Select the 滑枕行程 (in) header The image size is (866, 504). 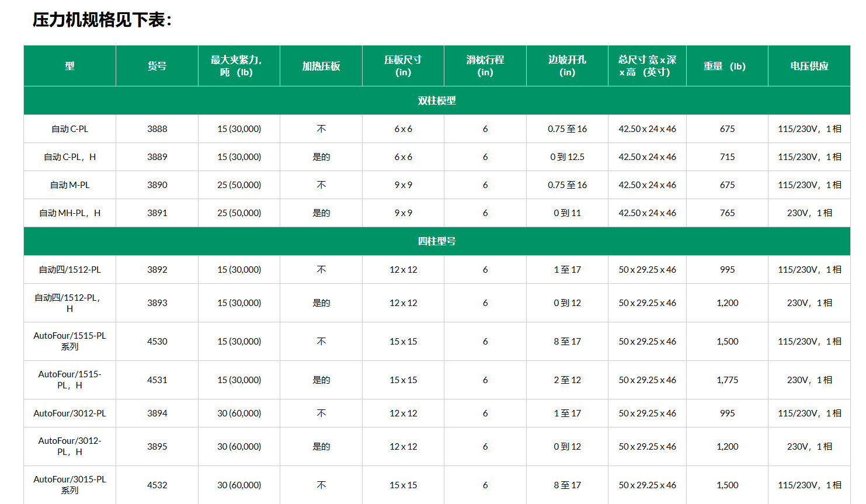[485, 66]
